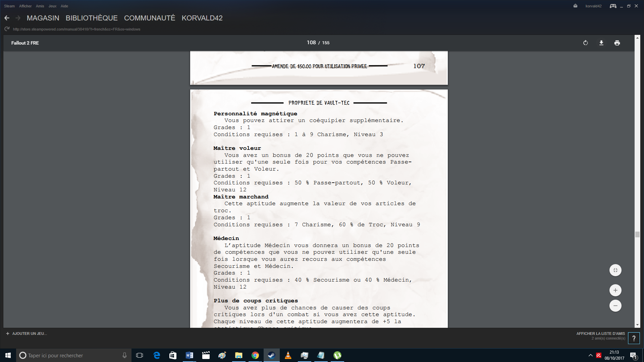Viewport: 644px width, 362px height.
Task: Click the microphone icon in search box
Action: pos(124,355)
